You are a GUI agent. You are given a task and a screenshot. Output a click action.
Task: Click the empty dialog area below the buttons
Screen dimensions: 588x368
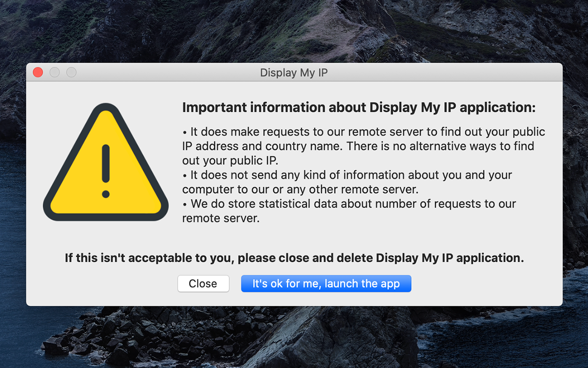pos(294,299)
